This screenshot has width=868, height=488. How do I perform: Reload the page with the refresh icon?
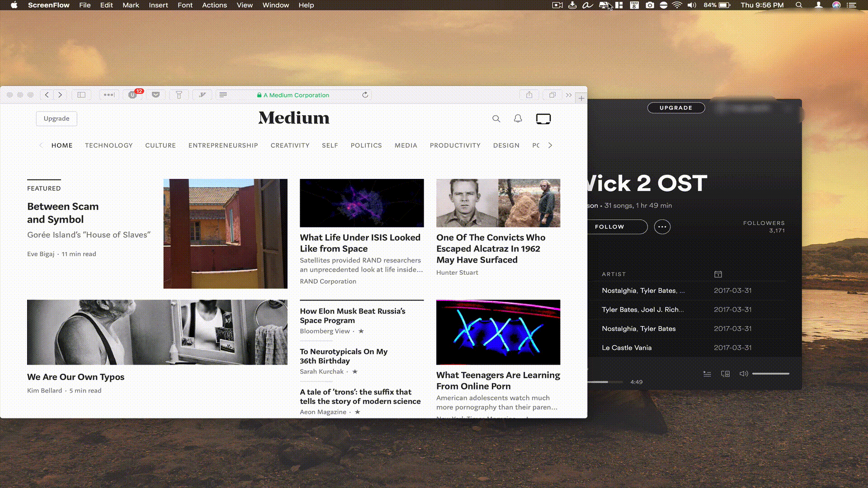(365, 95)
